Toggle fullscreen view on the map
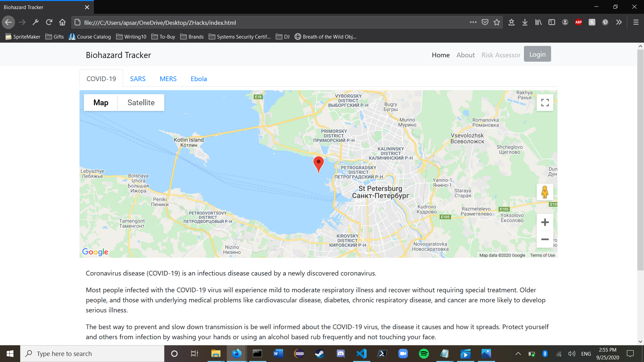This screenshot has height=362, width=644. [x=545, y=103]
